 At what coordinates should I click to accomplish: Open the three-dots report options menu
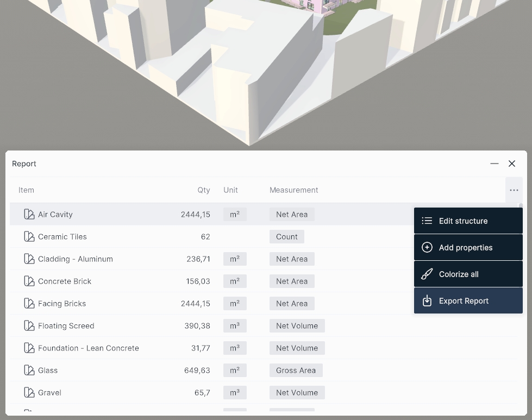point(514,190)
